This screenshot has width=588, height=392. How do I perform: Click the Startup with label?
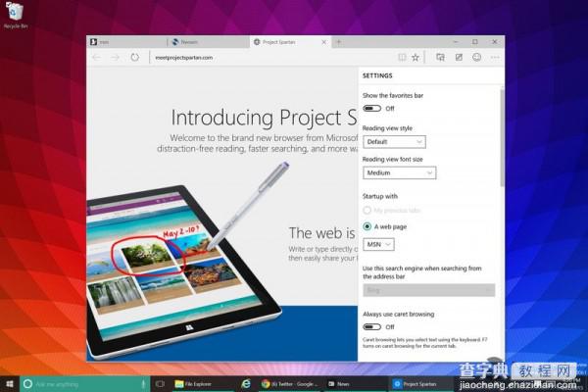(x=380, y=196)
